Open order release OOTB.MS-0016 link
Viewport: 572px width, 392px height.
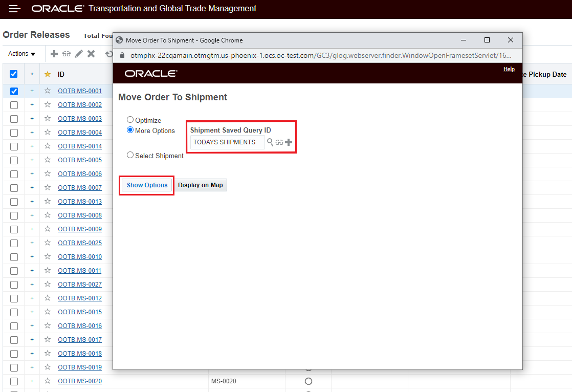coord(80,325)
